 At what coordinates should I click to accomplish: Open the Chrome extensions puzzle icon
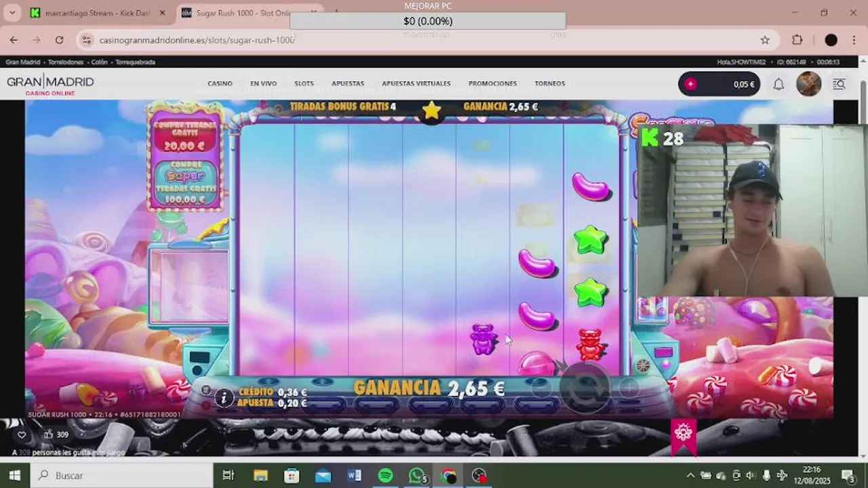pyautogui.click(x=797, y=40)
